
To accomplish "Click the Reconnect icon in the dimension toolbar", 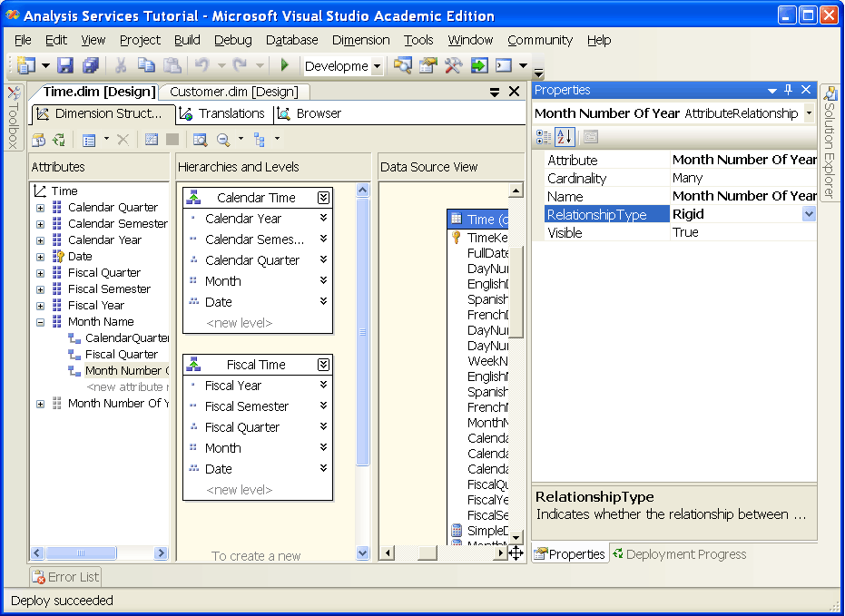I will [x=60, y=138].
